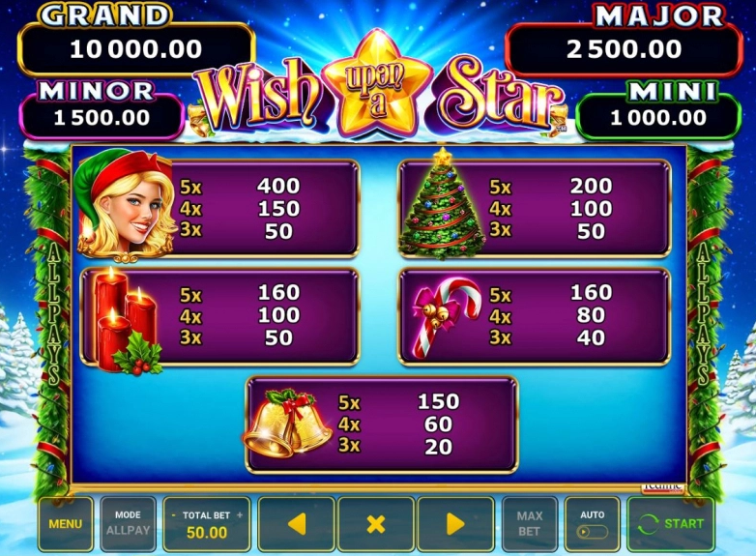Viewport: 756px width, 556px height.
Task: Click the elf girl symbol
Action: click(125, 206)
